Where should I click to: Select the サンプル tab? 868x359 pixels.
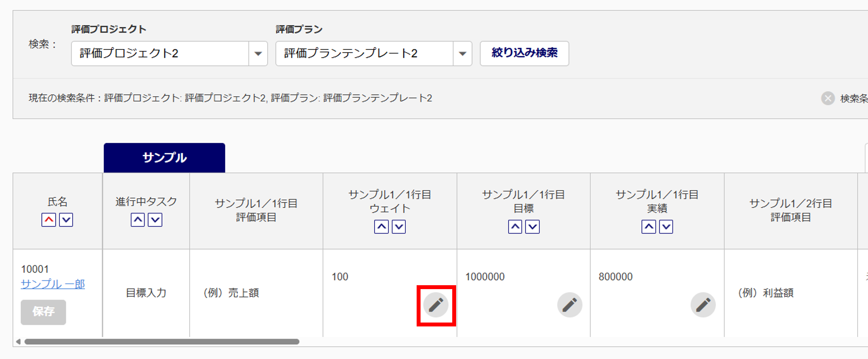tap(164, 158)
